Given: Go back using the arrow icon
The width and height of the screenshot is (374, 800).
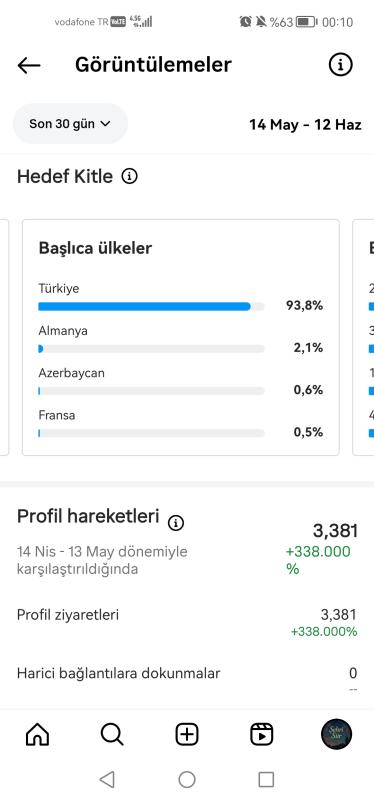Looking at the screenshot, I should 29,65.
